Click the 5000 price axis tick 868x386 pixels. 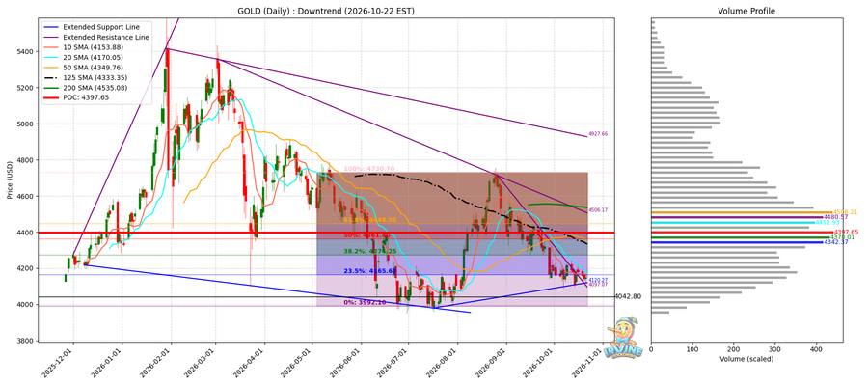click(27, 124)
